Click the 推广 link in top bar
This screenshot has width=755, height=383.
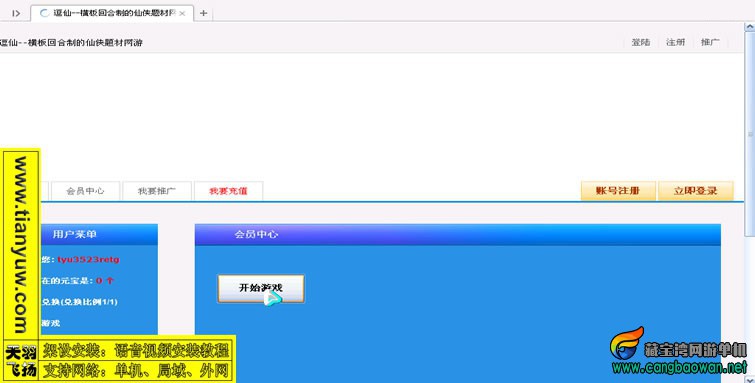[x=710, y=42]
